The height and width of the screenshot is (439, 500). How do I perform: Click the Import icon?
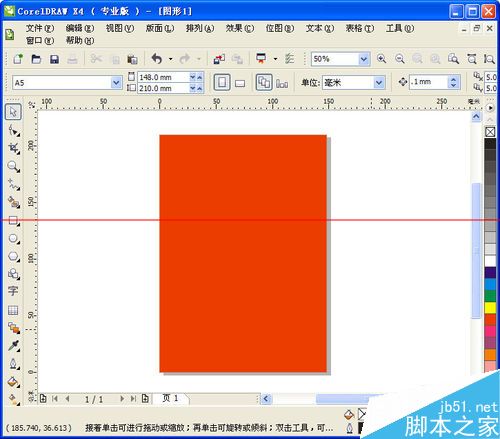(219, 59)
